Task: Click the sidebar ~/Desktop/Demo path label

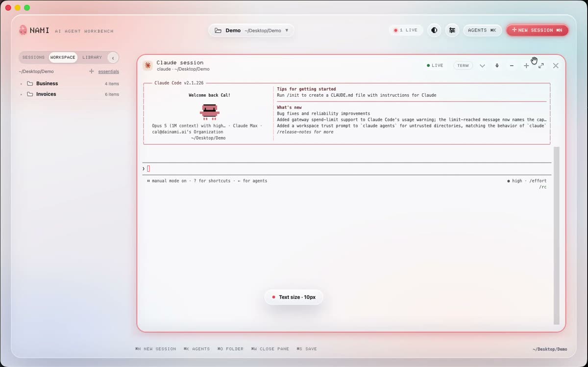Action: coord(36,72)
